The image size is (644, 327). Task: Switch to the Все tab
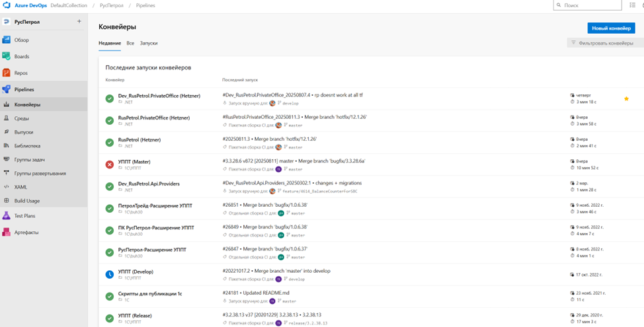click(x=130, y=43)
